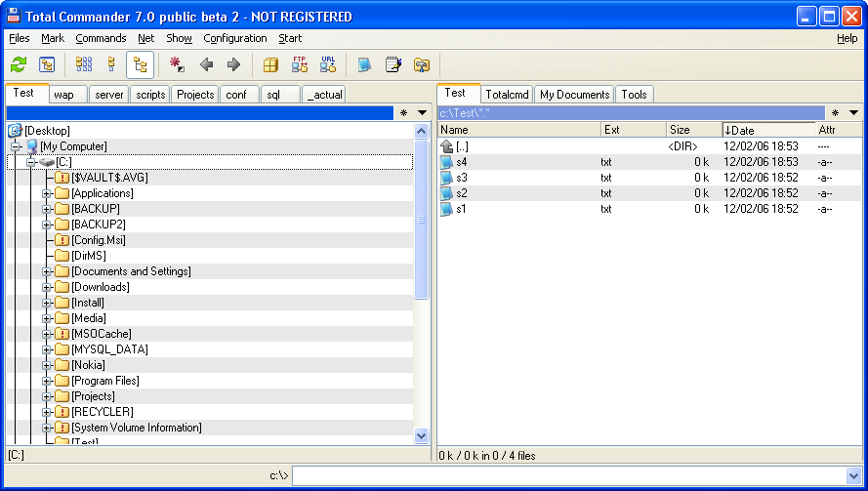
Task: Expand the MYSQL_DATA folder node
Action: pos(47,349)
